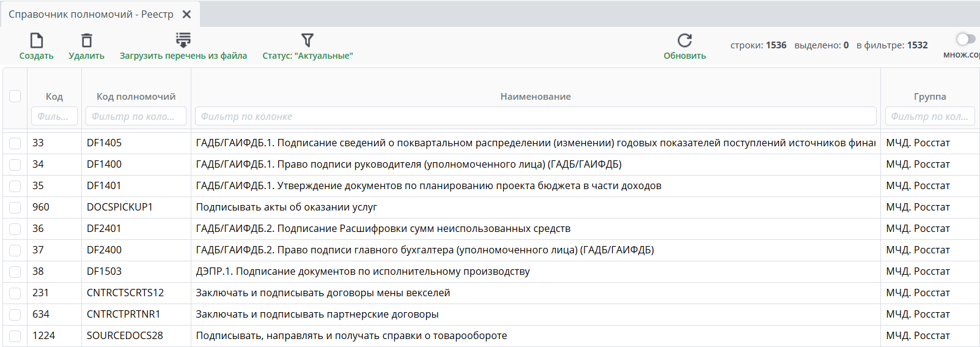Click the Refresh (Обновить) icon
This screenshot has height=347, width=980.
tap(685, 40)
